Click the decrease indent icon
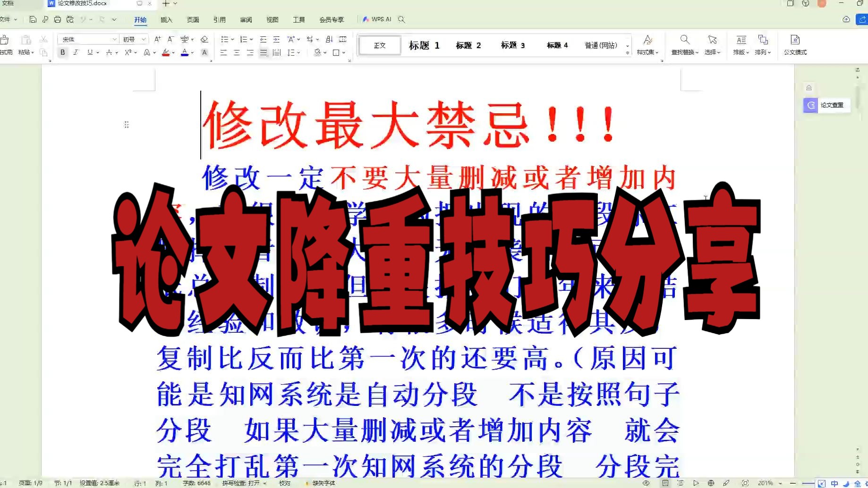 point(263,39)
